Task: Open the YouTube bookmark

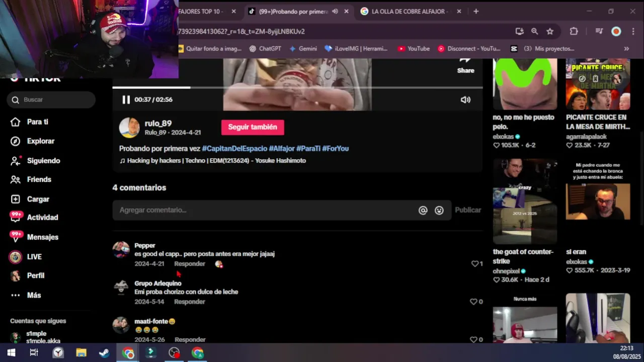Action: [414, 49]
